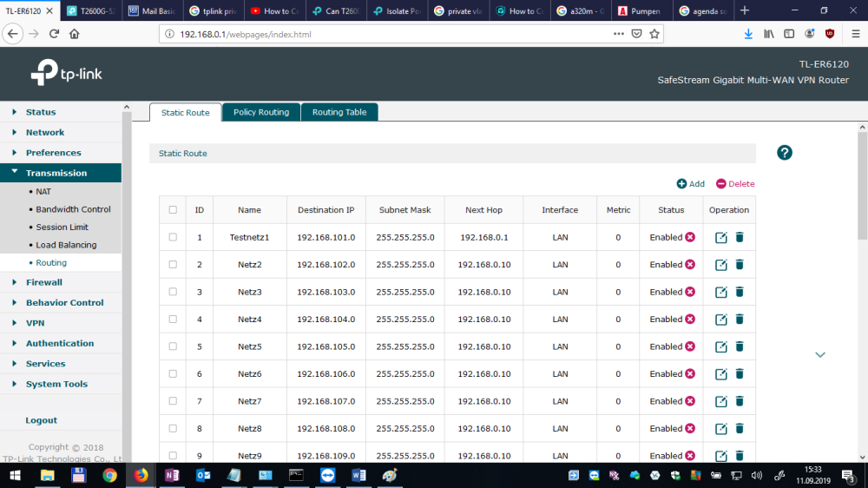Open Firefox downloads panel

tap(748, 34)
